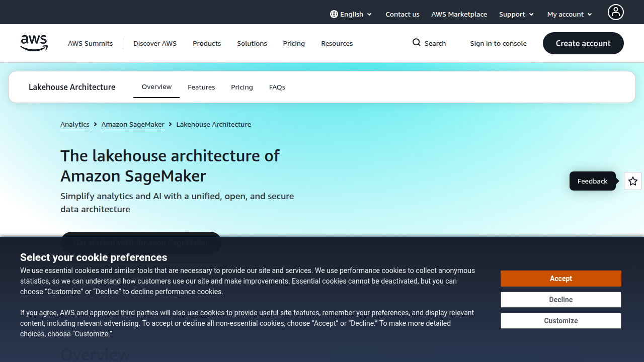Viewport: 644px width, 362px height.
Task: Click the AWS logo
Action: (34, 43)
